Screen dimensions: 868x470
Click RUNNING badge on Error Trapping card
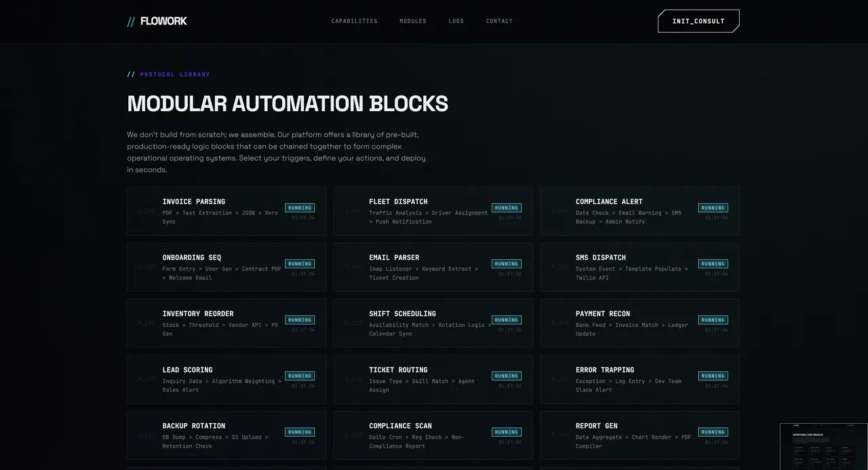tap(713, 376)
